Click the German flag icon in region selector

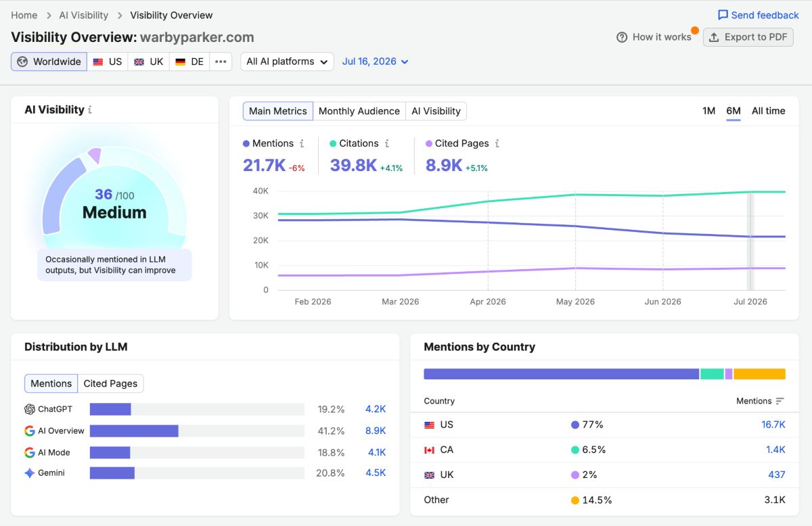click(x=181, y=62)
